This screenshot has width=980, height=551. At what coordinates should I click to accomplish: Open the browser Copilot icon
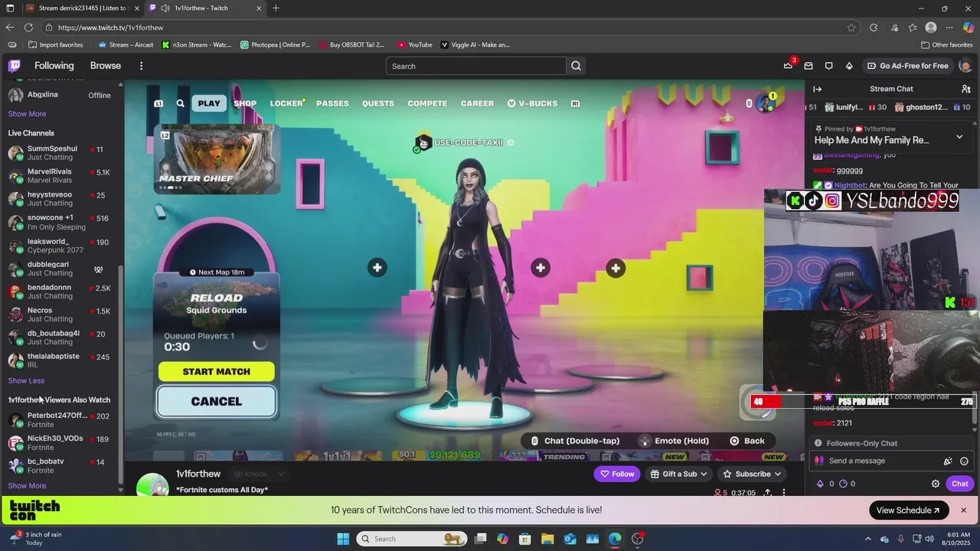point(969,28)
